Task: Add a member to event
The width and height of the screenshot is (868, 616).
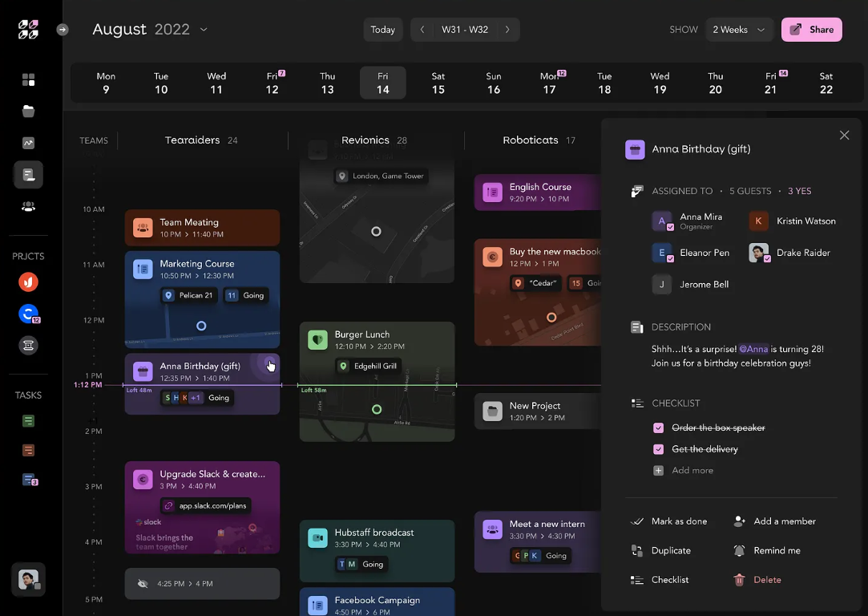Action: 774,521
